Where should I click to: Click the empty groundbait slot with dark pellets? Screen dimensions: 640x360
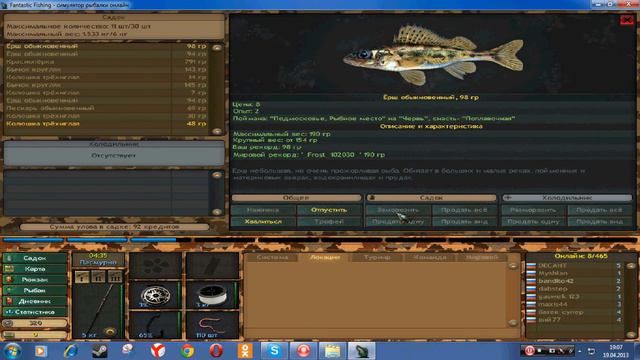coord(155,266)
